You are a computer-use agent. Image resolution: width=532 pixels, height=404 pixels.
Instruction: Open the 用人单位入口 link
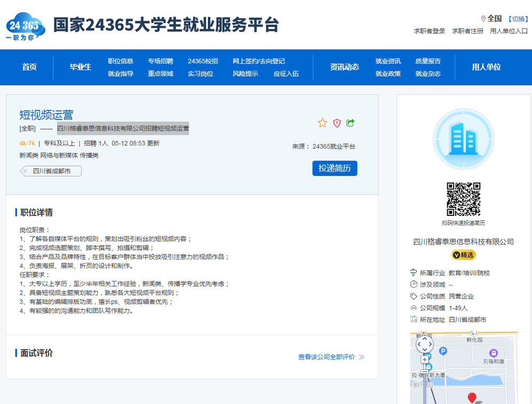click(x=509, y=31)
